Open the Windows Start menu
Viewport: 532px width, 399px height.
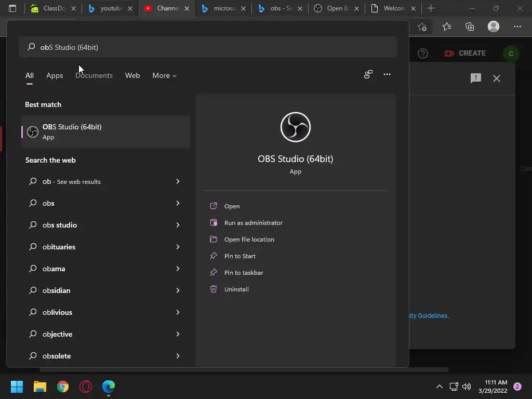pos(17,387)
